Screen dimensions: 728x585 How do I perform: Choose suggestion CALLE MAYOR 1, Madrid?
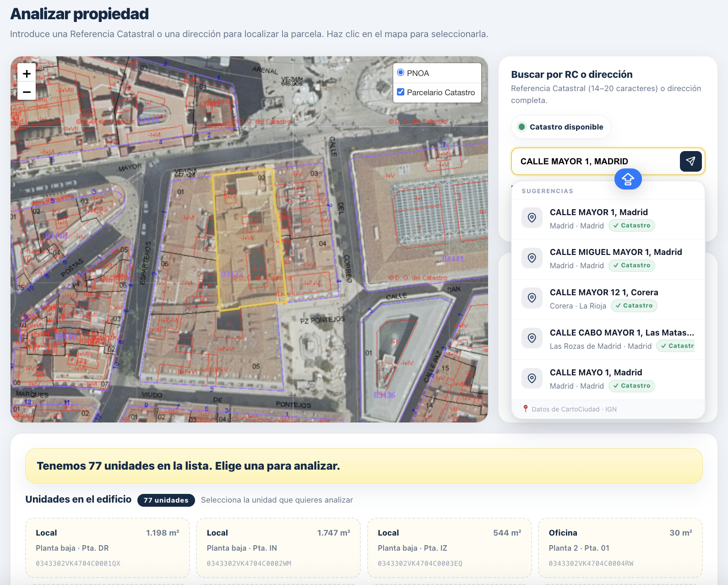pos(608,219)
